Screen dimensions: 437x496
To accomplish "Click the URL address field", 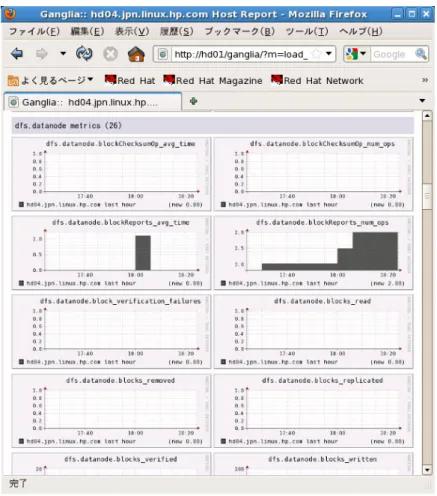I will [241, 54].
